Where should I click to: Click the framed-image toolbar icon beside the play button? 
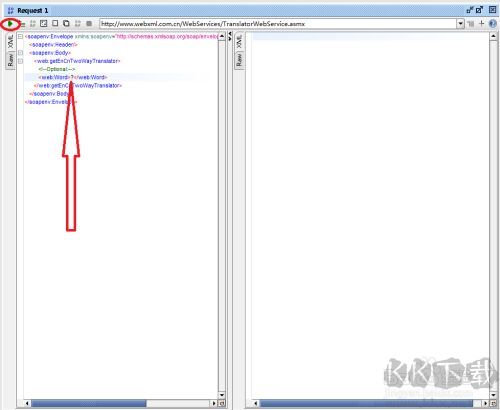click(44, 23)
